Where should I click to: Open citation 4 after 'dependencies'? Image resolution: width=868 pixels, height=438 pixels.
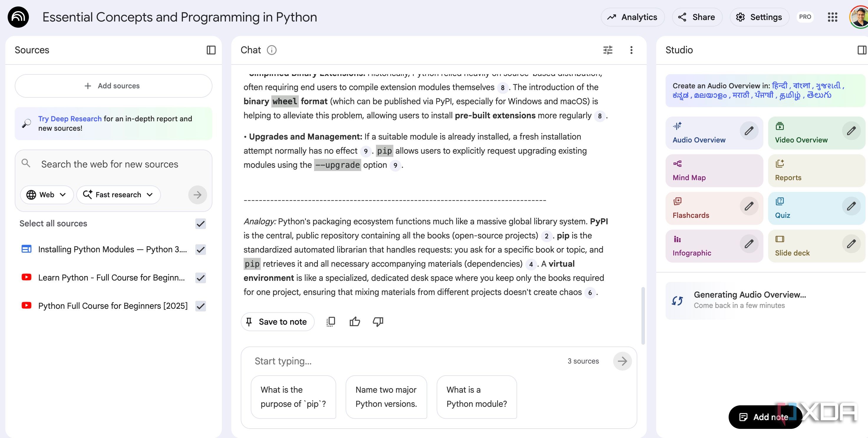pos(531,264)
